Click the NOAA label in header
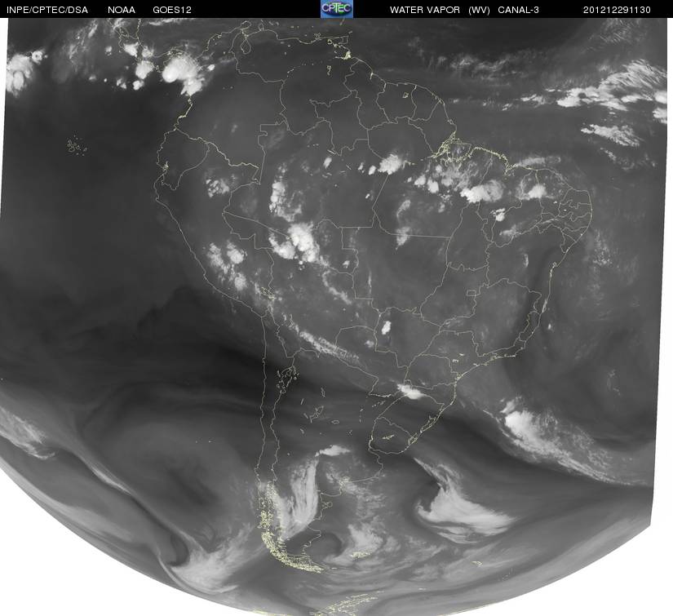Viewport: 673px width, 616px height. click(x=122, y=10)
